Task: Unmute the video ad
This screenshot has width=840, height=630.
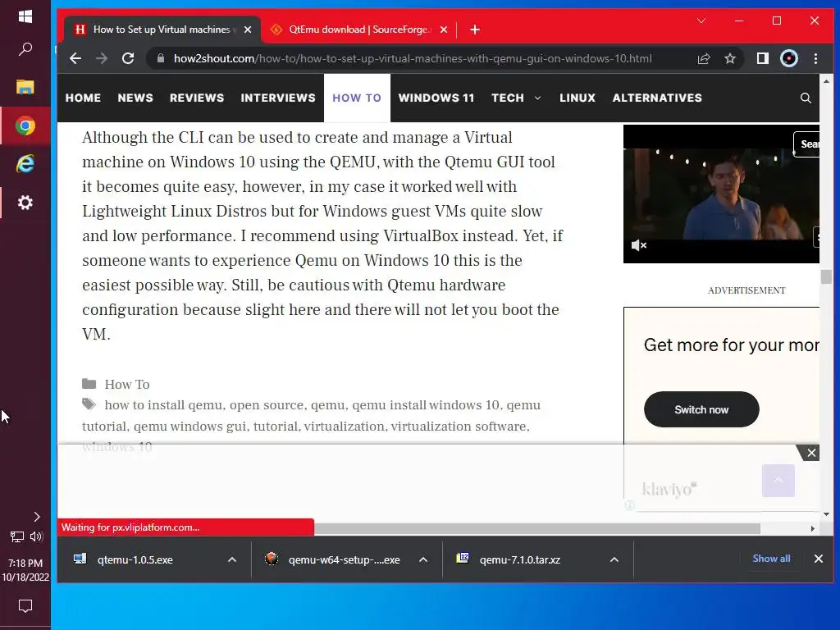Action: pyautogui.click(x=638, y=245)
